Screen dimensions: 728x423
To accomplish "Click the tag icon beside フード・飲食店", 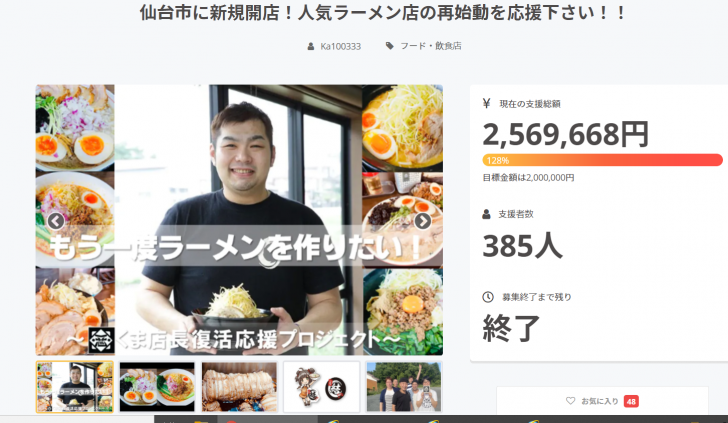I will click(x=390, y=46).
